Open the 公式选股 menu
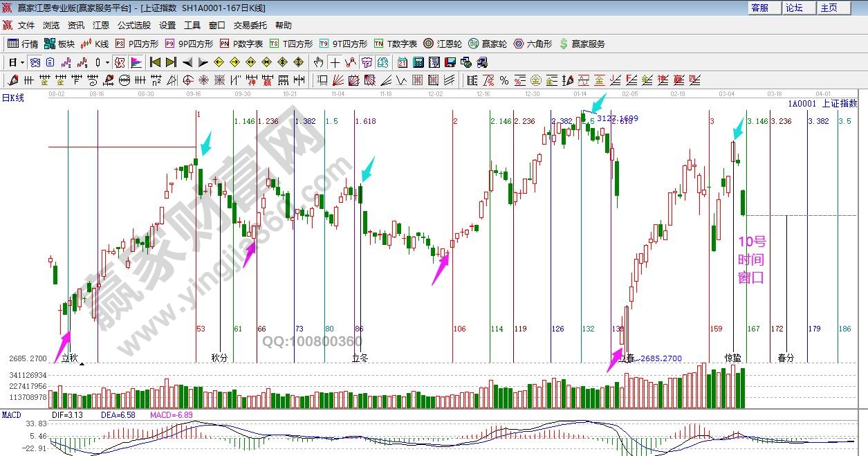Viewport: 868px width, 456px height. pyautogui.click(x=133, y=26)
